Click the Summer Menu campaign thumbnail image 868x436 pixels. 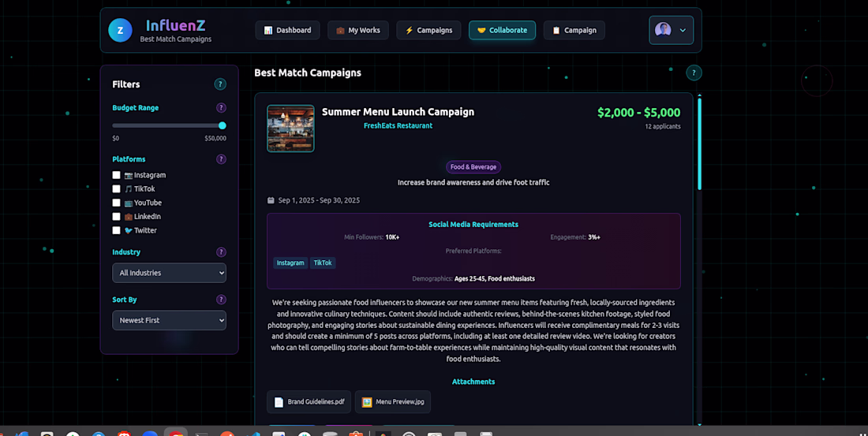(290, 129)
